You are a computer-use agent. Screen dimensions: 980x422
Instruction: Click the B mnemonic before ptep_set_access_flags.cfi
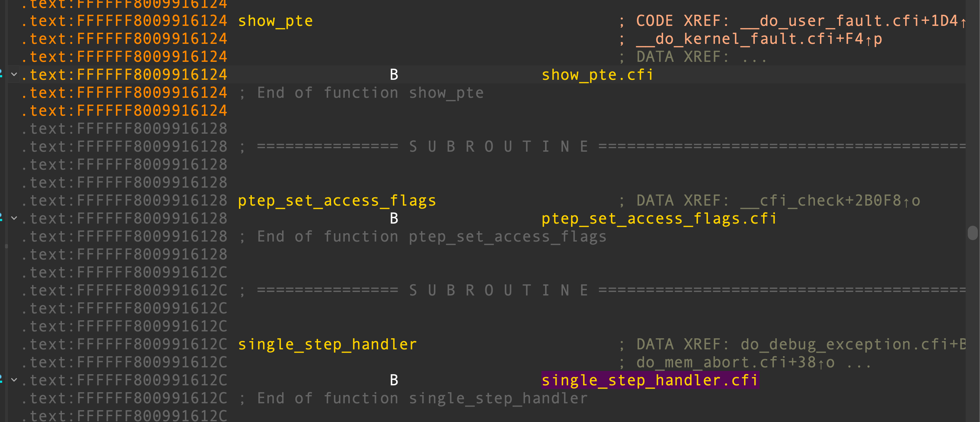[394, 219]
